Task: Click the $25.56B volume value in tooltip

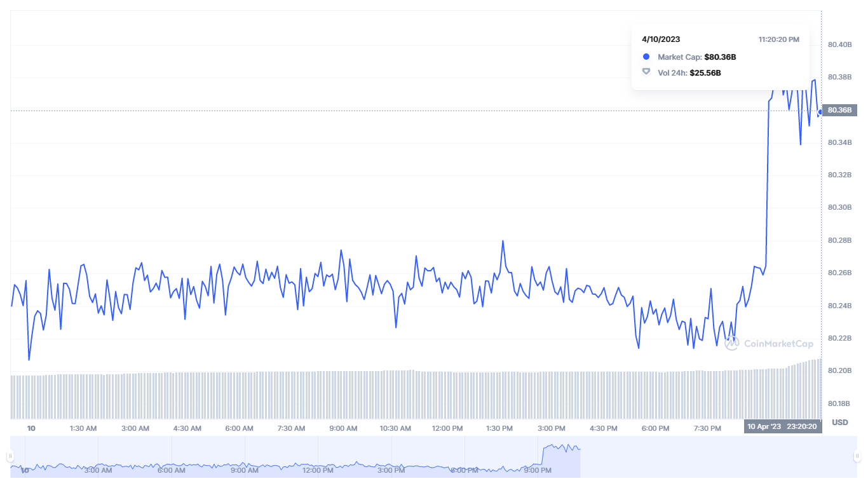Action: pyautogui.click(x=705, y=73)
